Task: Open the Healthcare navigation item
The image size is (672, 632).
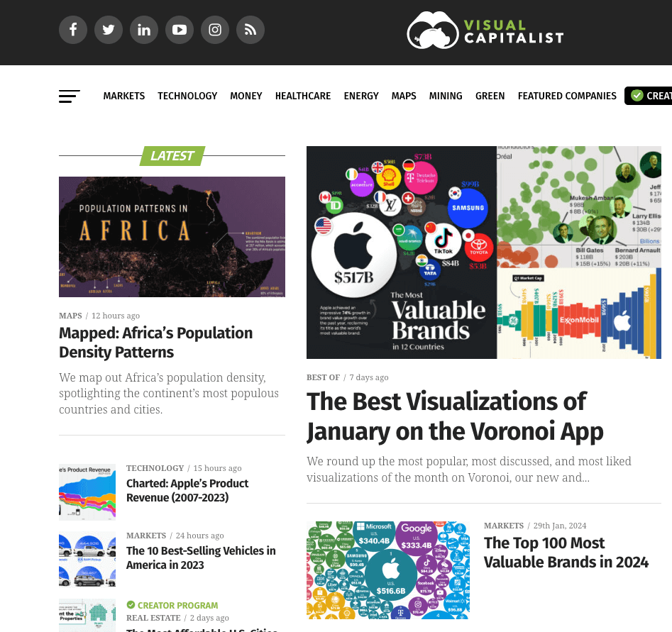Action: [x=303, y=96]
